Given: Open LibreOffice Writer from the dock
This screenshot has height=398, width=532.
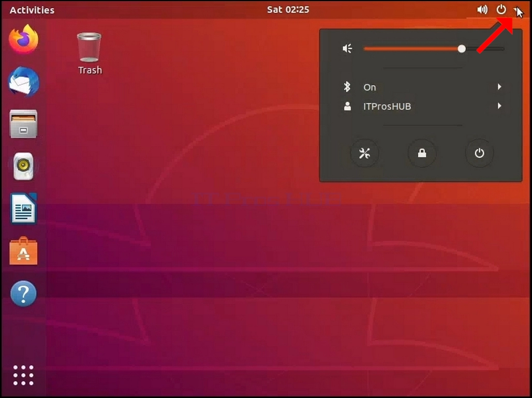Looking at the screenshot, I should (23, 208).
